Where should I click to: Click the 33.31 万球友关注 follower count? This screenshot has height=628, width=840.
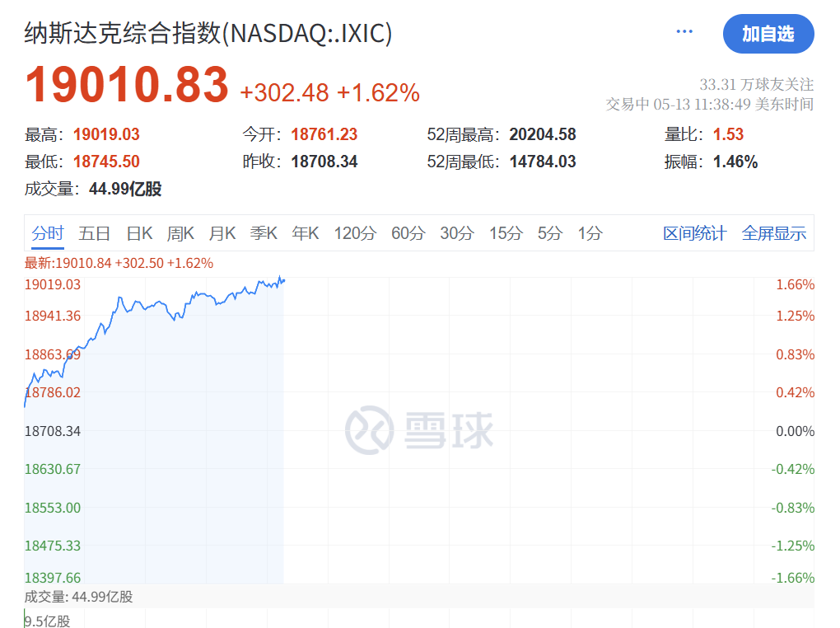point(757,85)
